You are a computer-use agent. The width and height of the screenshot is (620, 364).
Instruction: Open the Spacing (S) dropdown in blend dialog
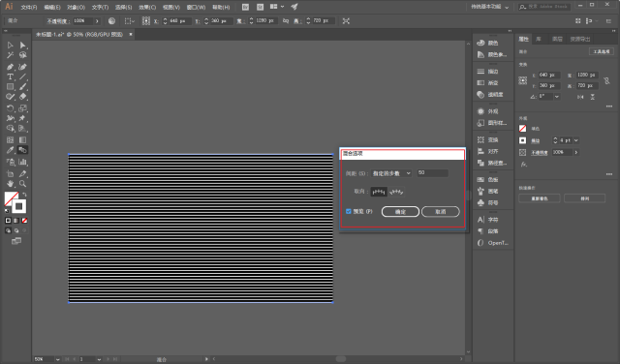391,173
